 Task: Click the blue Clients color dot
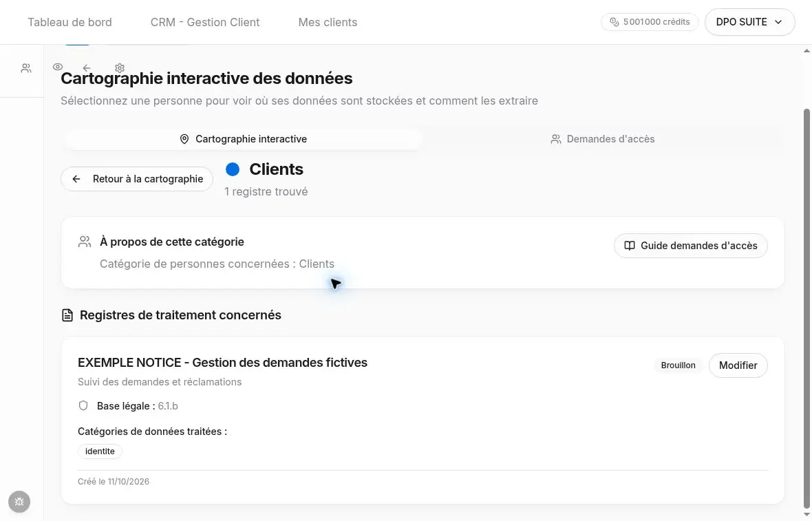point(233,169)
